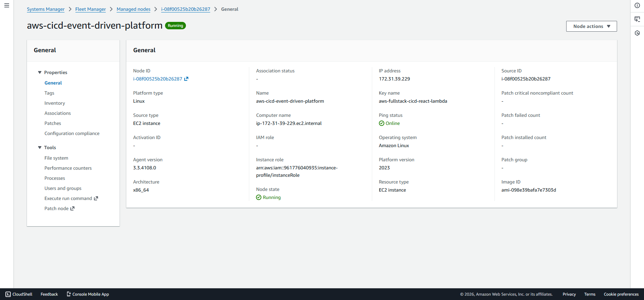The height and width of the screenshot is (300, 644).
Task: Click the Platform type value Linux
Action: 139,101
